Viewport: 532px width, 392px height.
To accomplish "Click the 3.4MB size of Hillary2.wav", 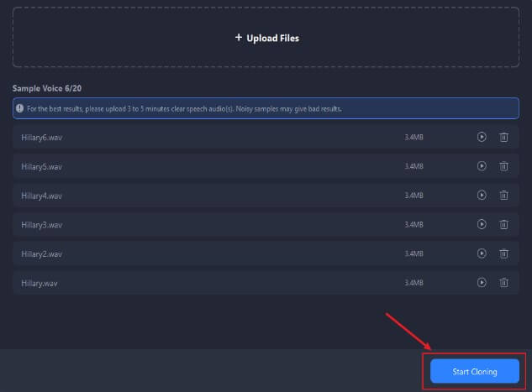I will tap(413, 253).
